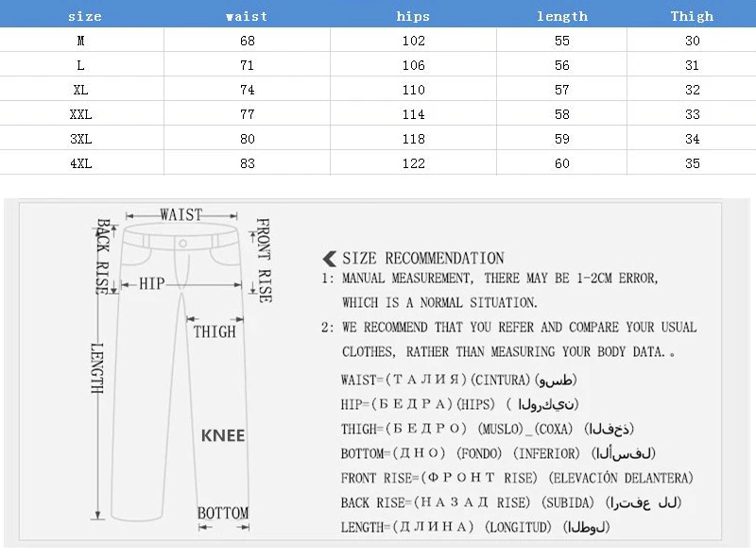Click thigh value 35
756x559 pixels.
(693, 163)
